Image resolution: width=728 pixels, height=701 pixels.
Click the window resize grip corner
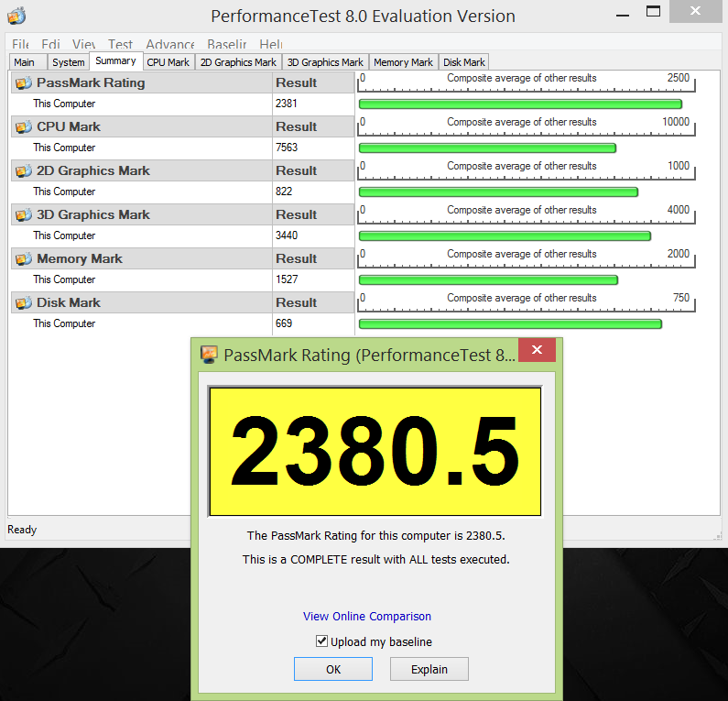[717, 536]
